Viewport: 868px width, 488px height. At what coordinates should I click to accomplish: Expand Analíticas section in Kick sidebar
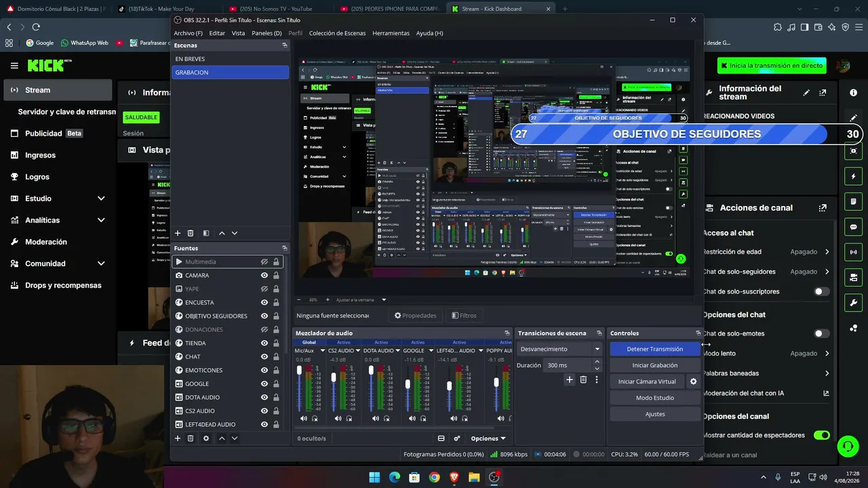coord(101,220)
